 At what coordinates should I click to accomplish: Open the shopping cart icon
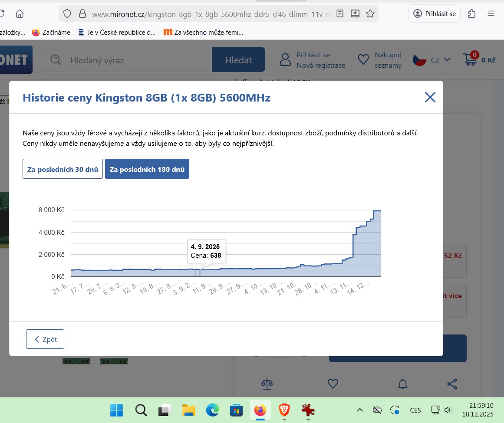coord(470,59)
